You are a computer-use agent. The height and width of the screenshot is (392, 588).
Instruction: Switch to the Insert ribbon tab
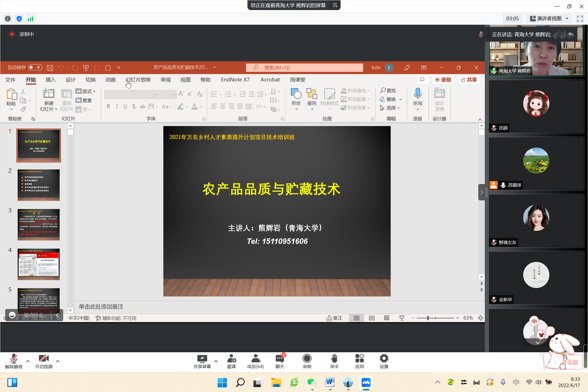click(x=51, y=79)
